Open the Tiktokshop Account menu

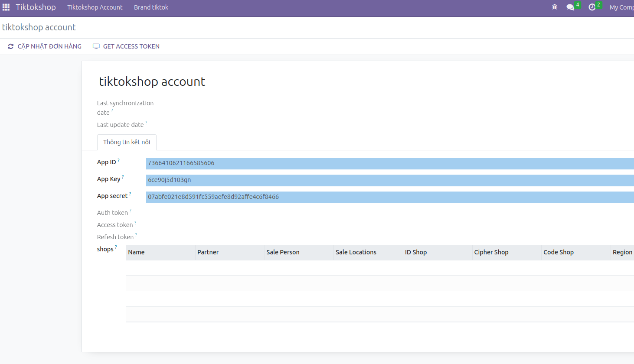(x=95, y=7)
